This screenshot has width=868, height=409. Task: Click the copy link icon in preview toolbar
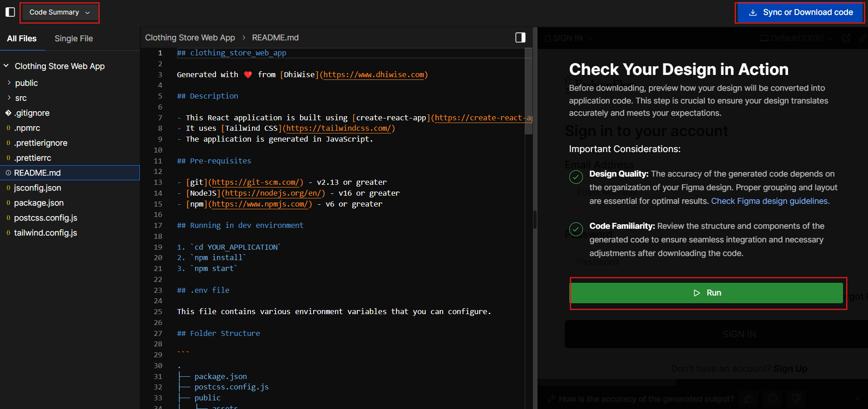[863, 38]
